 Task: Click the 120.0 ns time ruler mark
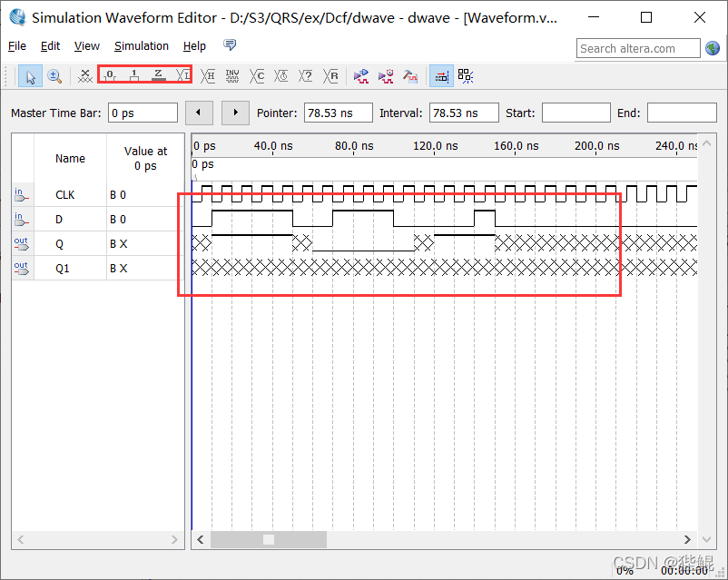(x=435, y=146)
